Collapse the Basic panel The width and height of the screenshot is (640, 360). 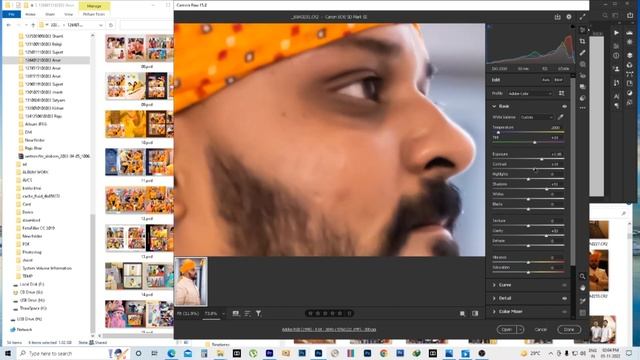pyautogui.click(x=494, y=106)
